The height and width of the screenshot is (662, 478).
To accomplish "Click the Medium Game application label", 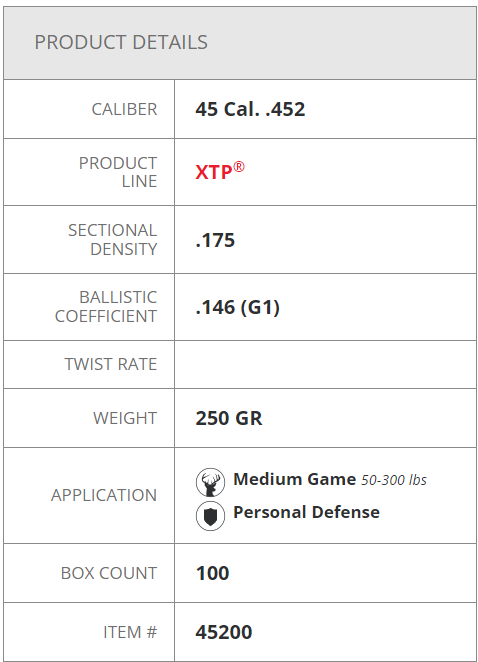I will pyautogui.click(x=295, y=479).
